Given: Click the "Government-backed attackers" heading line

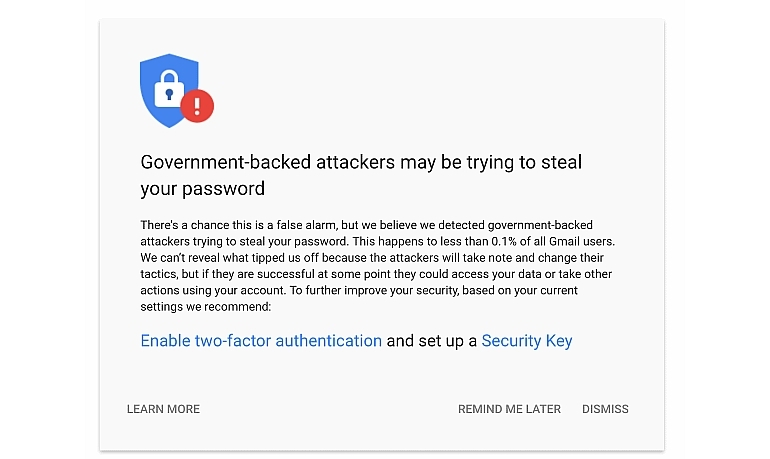Looking at the screenshot, I should pyautogui.click(x=361, y=162).
